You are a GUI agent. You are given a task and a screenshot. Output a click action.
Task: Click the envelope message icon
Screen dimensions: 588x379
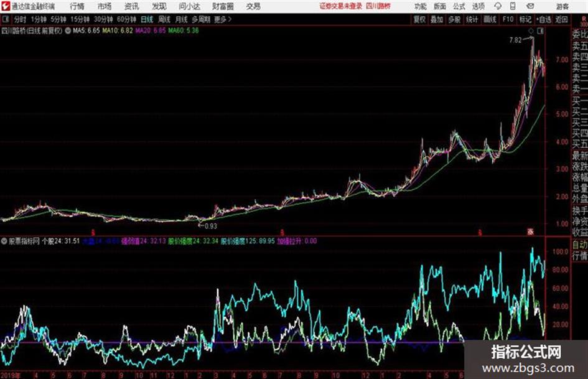pos(530,6)
